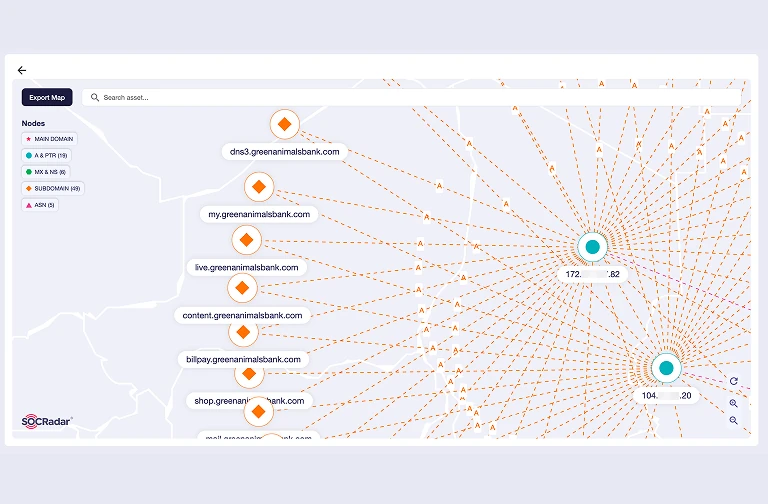Select the shop.greenanimalsbank.com subdomain node icon
This screenshot has height=504, width=768.
click(249, 374)
